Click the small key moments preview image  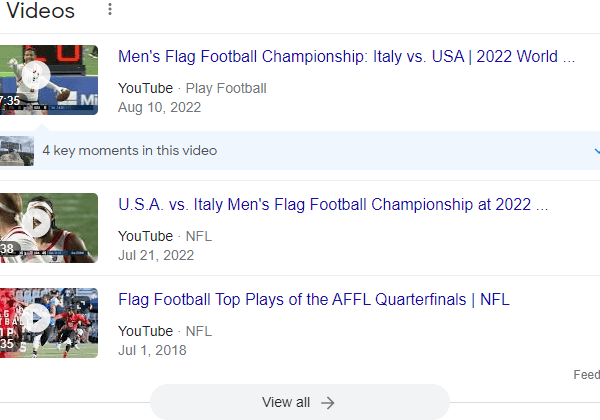(x=17, y=151)
